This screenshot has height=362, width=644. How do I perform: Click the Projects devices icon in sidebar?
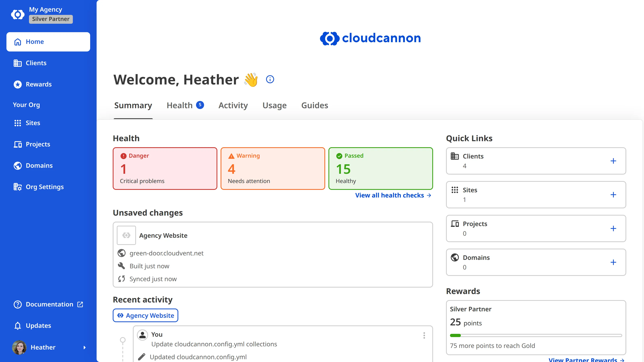pos(18,144)
